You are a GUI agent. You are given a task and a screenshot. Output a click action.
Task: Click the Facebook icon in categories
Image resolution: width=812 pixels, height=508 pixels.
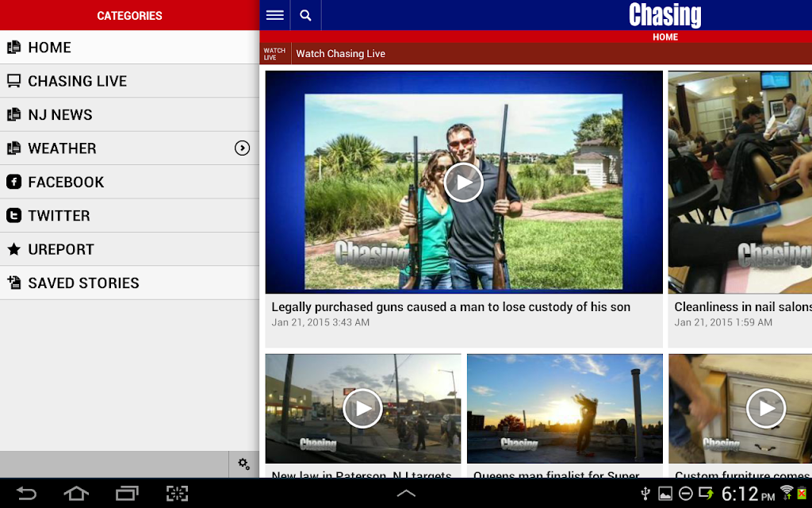click(x=14, y=182)
